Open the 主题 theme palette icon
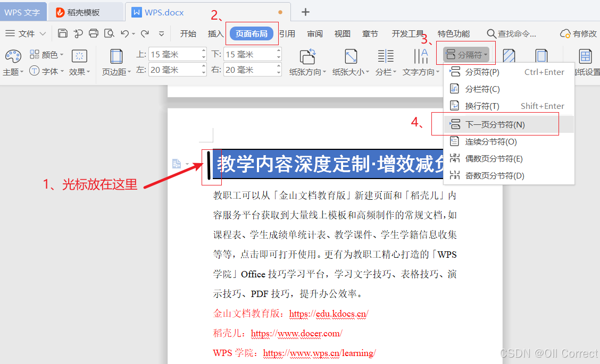 click(x=13, y=56)
